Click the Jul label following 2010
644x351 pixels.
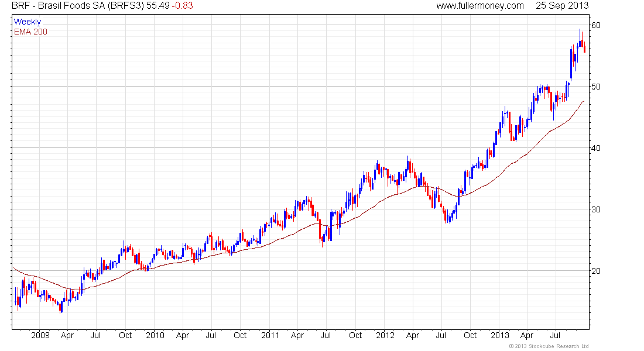coord(211,335)
